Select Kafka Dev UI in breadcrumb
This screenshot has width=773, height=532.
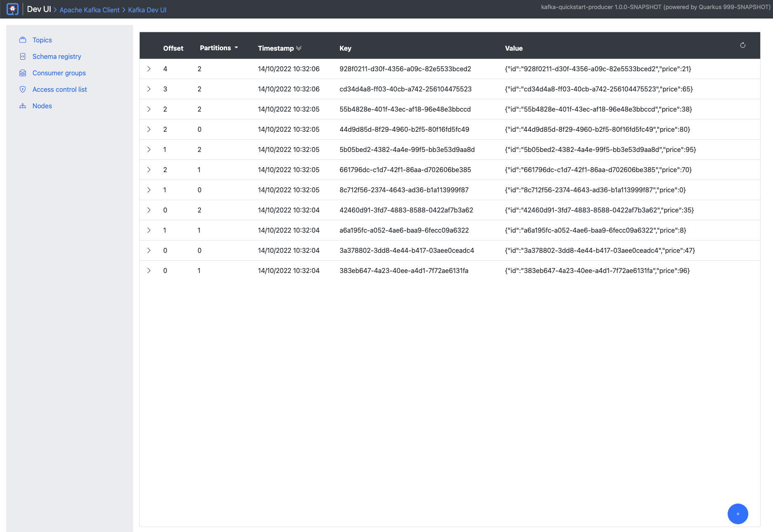coord(147,9)
